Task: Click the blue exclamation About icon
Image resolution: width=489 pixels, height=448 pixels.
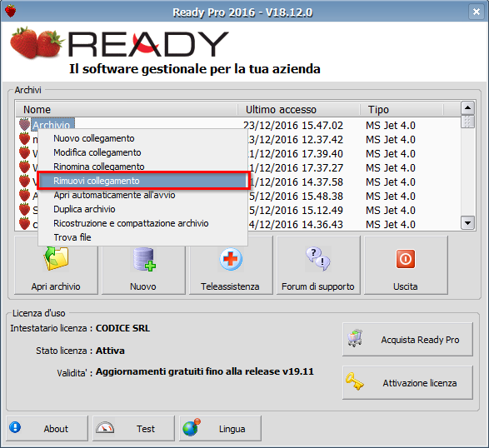Action: pos(15,427)
